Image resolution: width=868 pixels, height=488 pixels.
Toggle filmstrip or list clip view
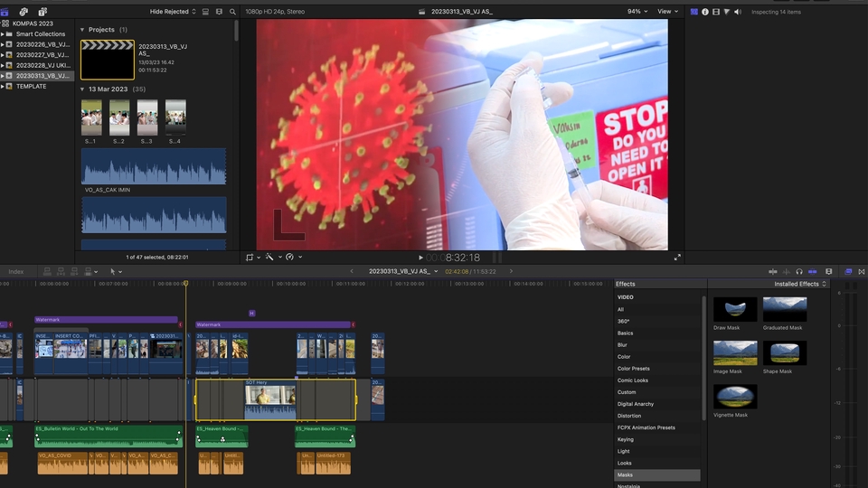point(205,12)
